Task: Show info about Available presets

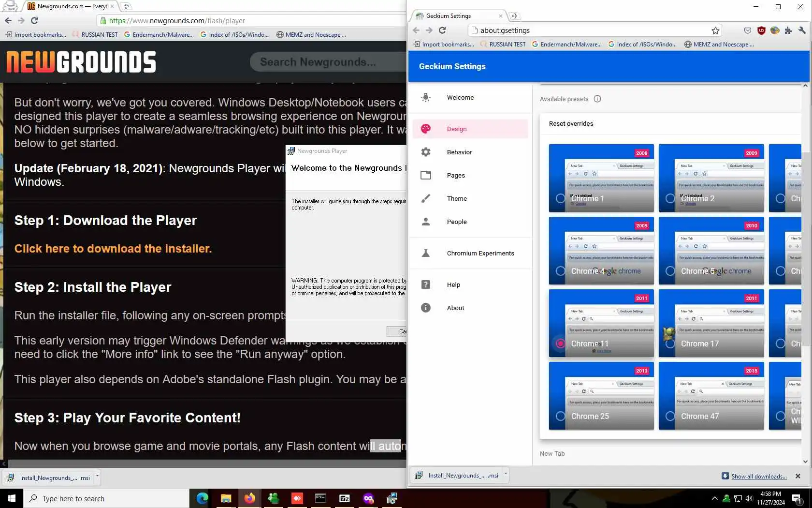Action: click(x=597, y=99)
